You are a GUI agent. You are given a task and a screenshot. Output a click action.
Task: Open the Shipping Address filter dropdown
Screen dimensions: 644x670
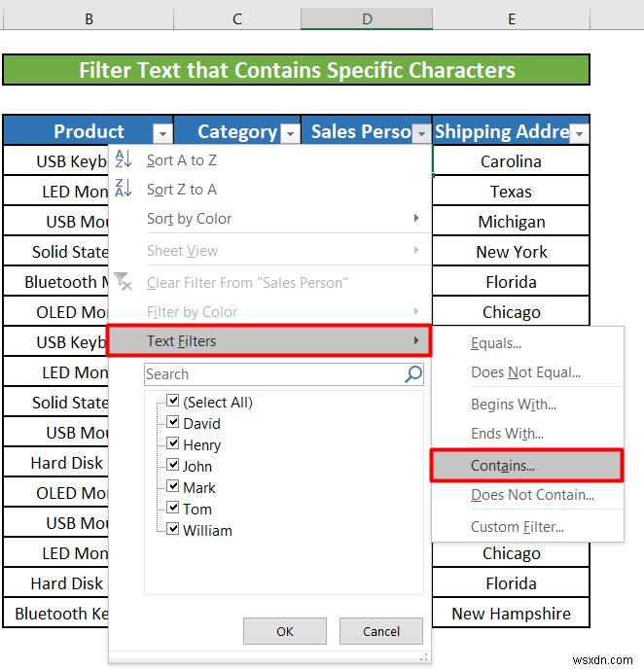(x=579, y=134)
